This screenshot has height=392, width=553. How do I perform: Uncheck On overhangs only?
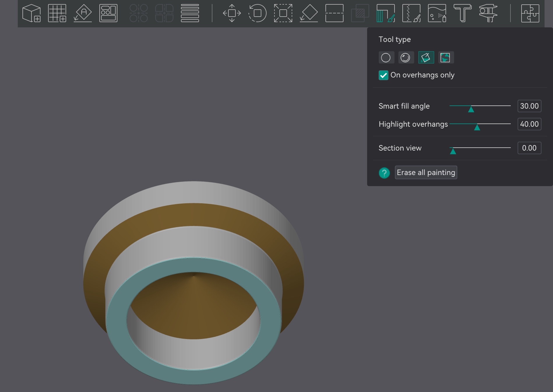pyautogui.click(x=383, y=75)
